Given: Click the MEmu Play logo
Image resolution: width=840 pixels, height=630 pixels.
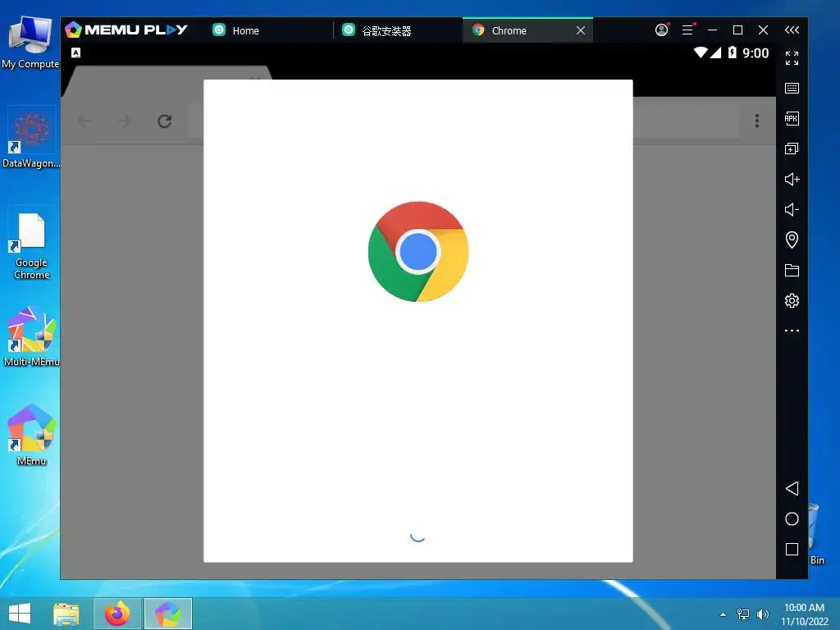Looking at the screenshot, I should (126, 30).
